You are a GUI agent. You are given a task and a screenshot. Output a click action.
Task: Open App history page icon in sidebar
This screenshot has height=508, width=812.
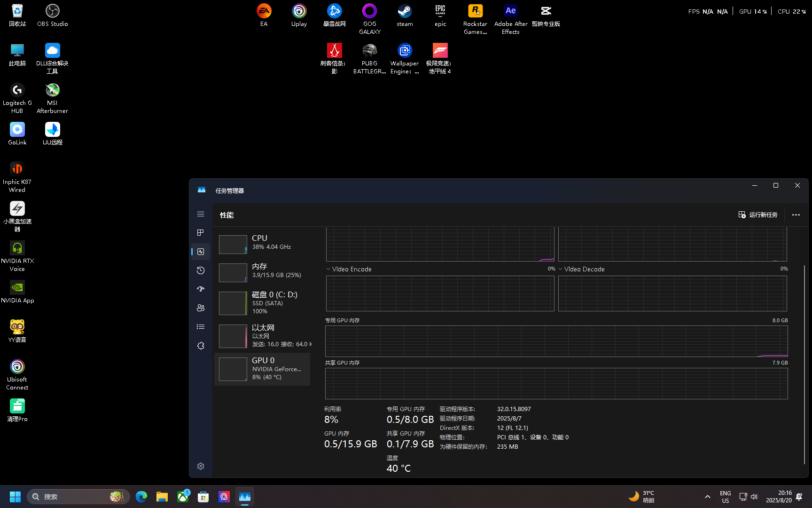[201, 270]
